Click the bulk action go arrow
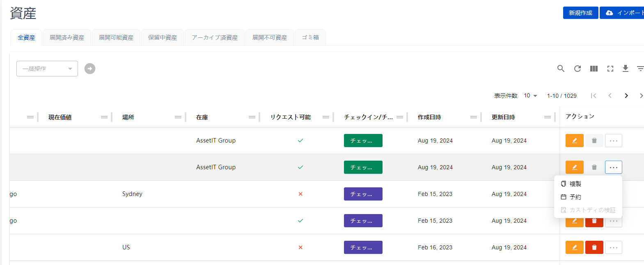 90,69
